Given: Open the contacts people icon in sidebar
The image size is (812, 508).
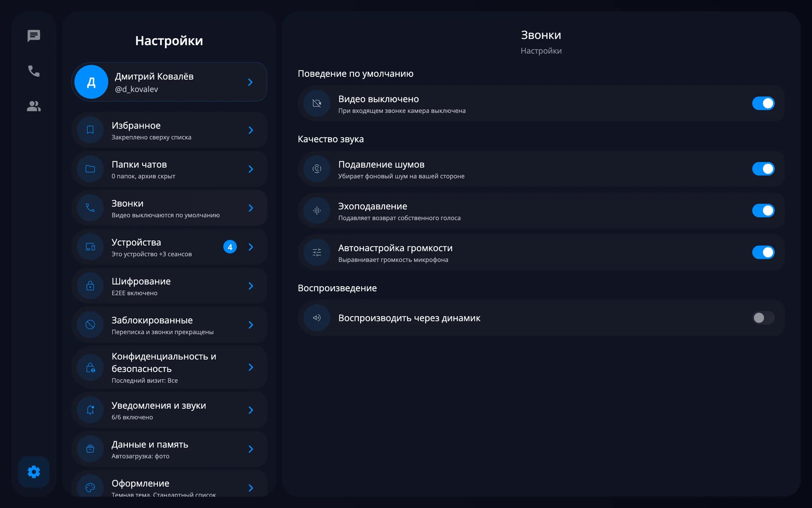Looking at the screenshot, I should 34,106.
